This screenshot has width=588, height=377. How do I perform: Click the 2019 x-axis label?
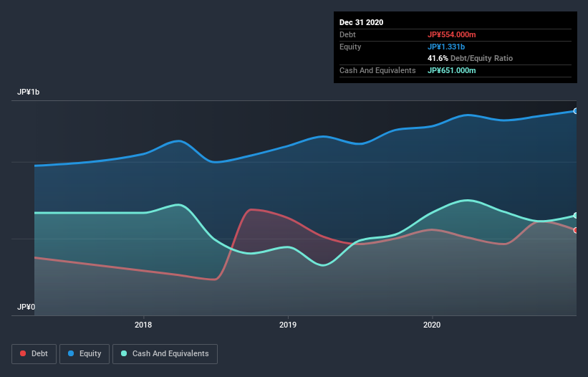(288, 325)
